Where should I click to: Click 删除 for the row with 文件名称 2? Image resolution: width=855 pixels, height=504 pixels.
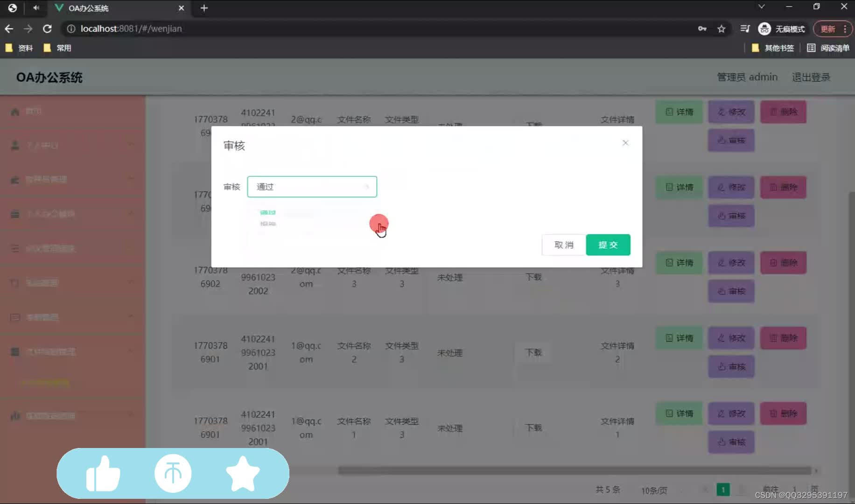coord(784,338)
